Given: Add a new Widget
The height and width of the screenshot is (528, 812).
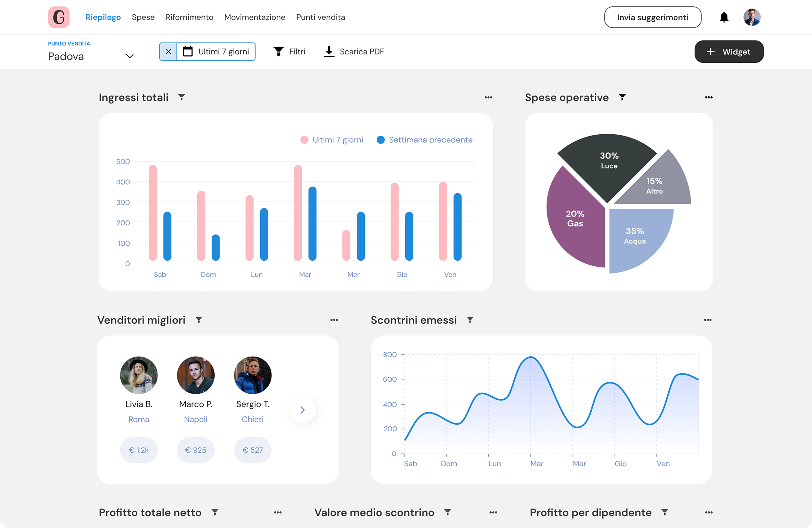Looking at the screenshot, I should [729, 52].
